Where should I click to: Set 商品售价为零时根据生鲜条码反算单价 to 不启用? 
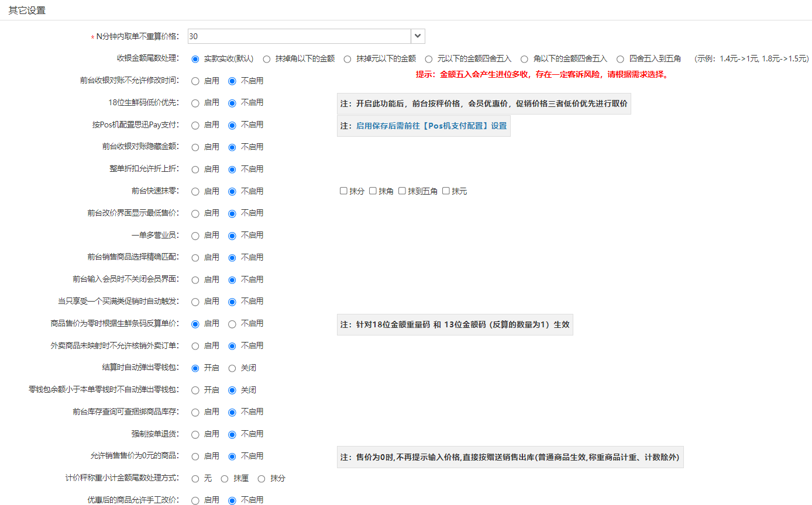232,324
